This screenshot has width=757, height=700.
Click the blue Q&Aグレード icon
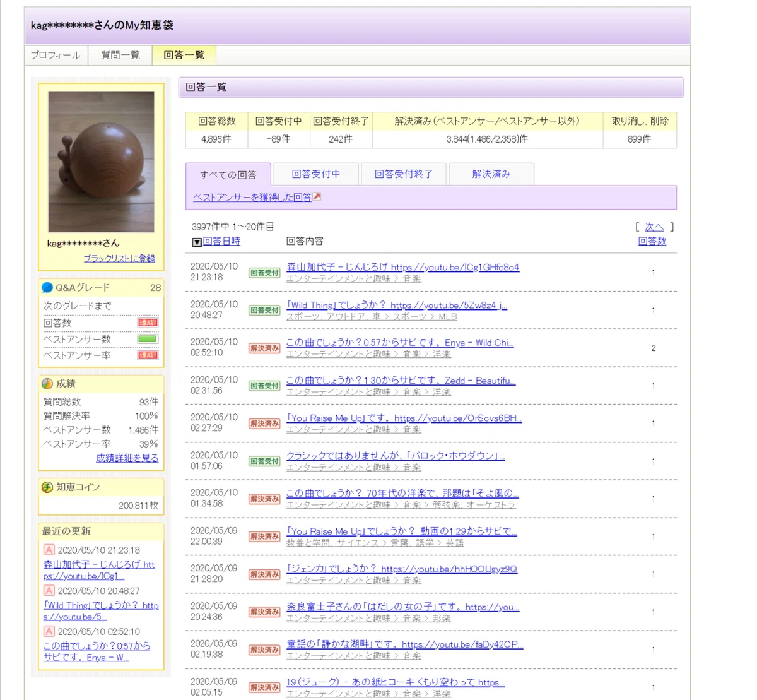(47, 288)
